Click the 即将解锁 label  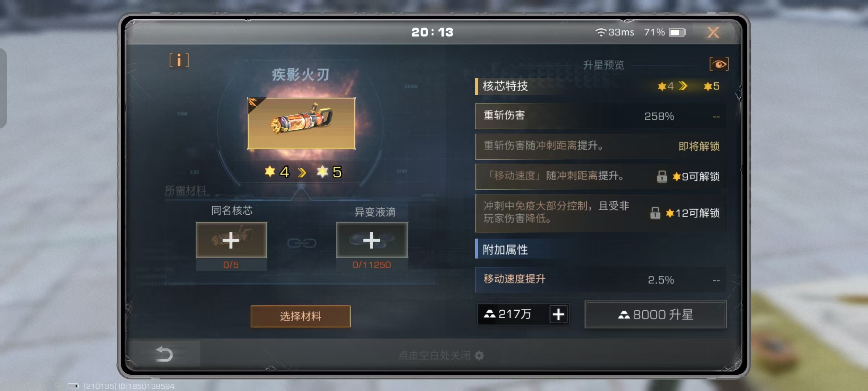coord(699,146)
